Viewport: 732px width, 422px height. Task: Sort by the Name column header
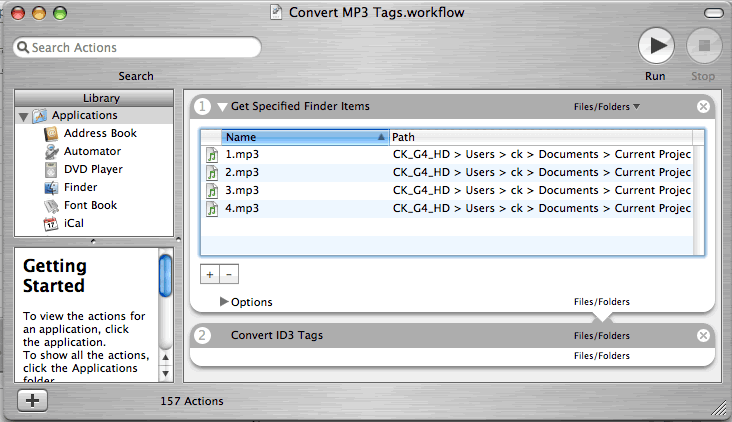304,137
